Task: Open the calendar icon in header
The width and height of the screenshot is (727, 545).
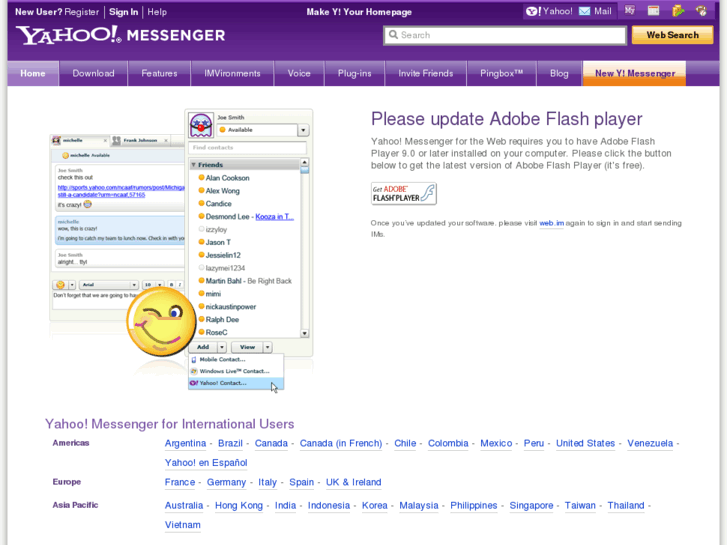Action: click(653, 11)
